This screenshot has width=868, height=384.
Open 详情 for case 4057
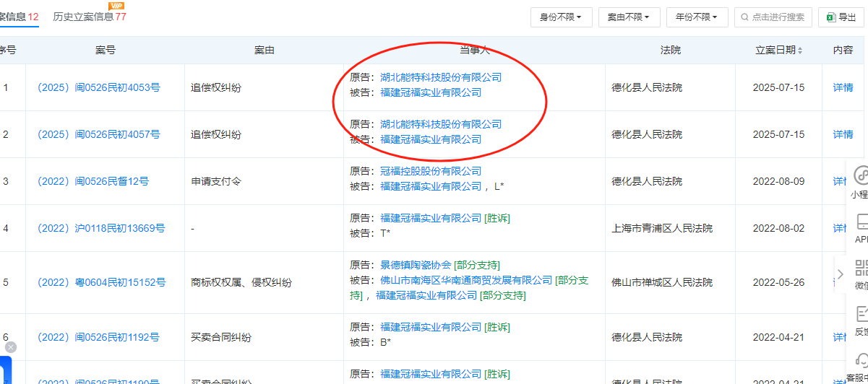click(x=843, y=135)
